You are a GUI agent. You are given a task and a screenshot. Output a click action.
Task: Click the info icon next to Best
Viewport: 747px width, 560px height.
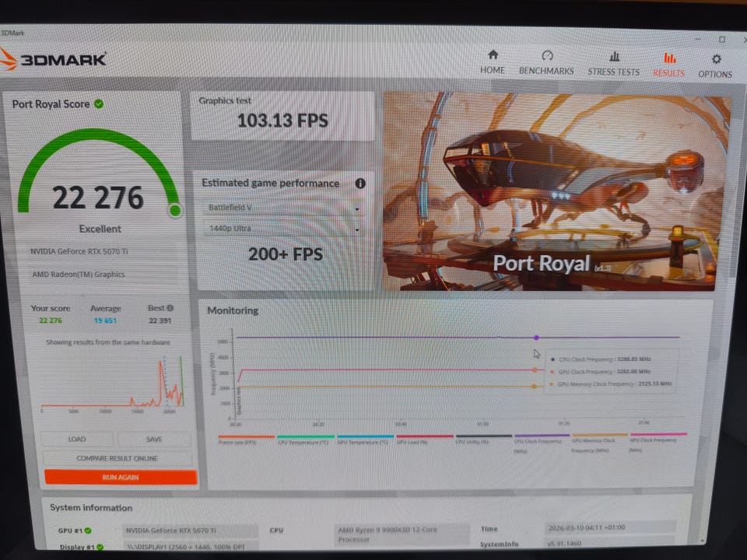tap(170, 308)
